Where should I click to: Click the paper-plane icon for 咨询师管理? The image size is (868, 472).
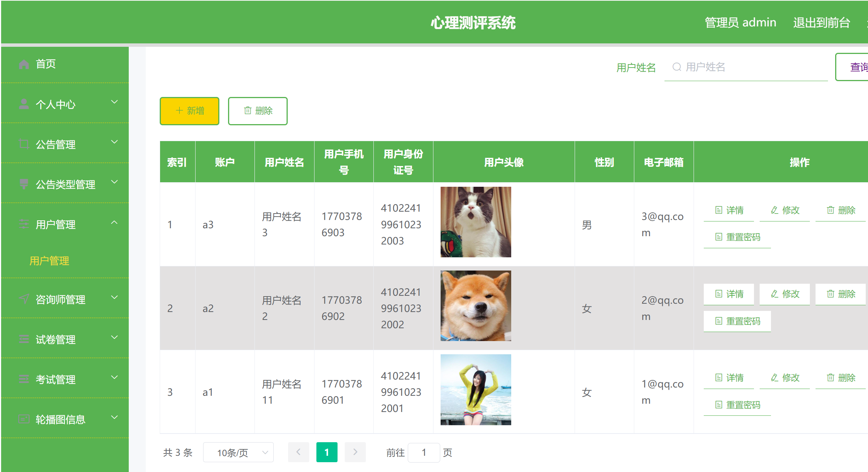tap(24, 299)
